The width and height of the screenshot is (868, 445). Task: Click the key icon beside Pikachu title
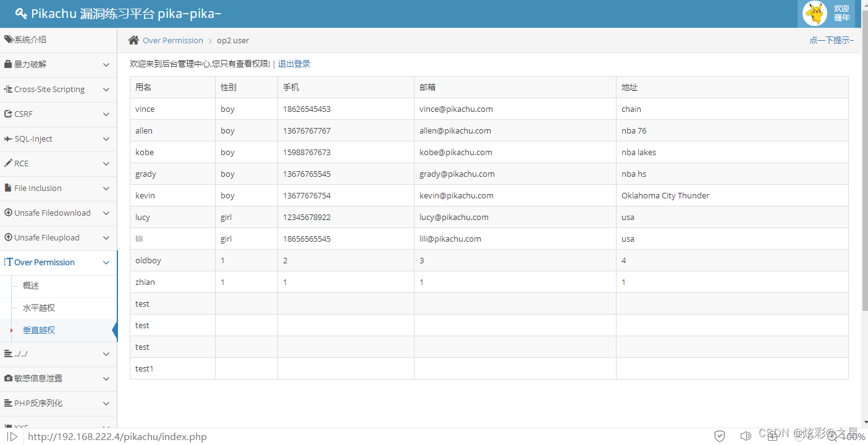tap(21, 14)
